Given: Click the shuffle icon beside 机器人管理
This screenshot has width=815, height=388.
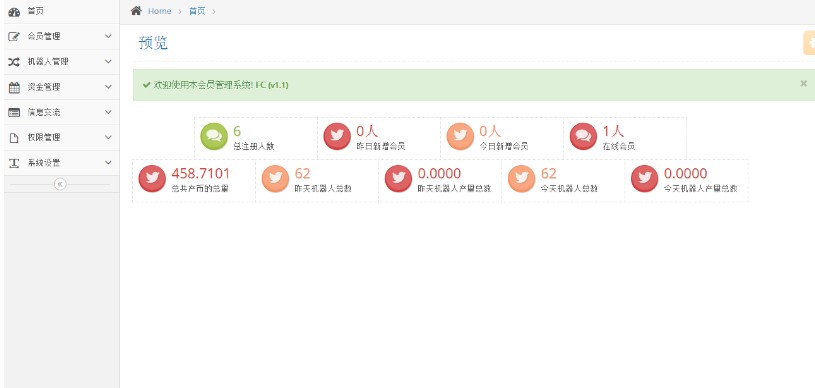Looking at the screenshot, I should click(14, 62).
